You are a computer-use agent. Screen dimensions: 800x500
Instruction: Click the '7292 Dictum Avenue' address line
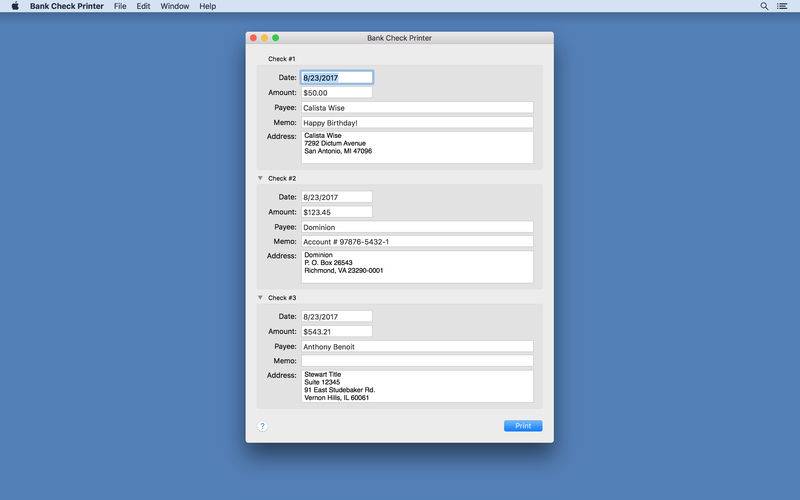click(335, 143)
